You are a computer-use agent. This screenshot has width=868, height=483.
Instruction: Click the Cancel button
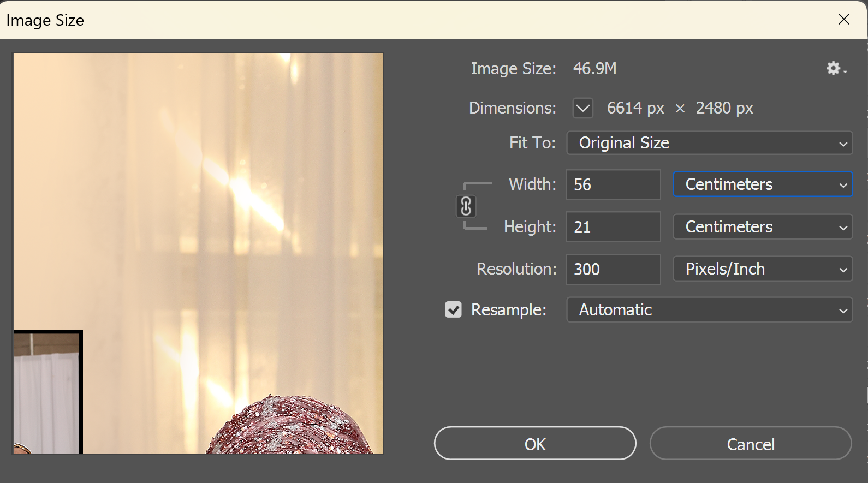click(751, 443)
